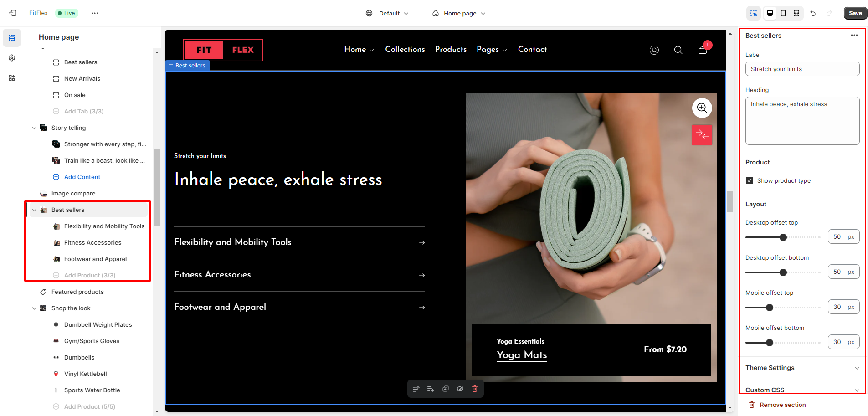Click the zoom magnifier on yoga mat image

(702, 108)
